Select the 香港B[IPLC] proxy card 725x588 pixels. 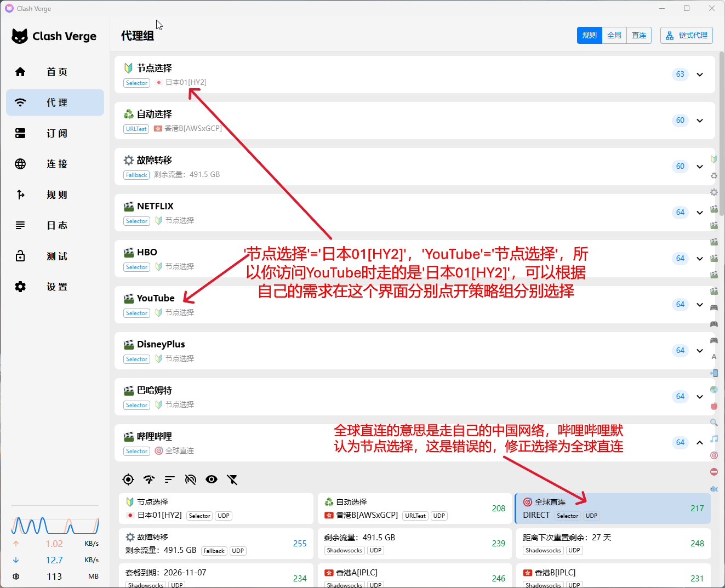point(613,575)
